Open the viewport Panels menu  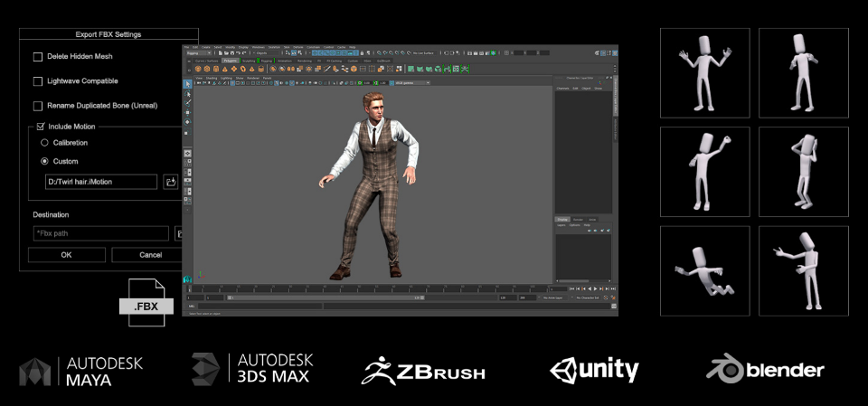267,78
